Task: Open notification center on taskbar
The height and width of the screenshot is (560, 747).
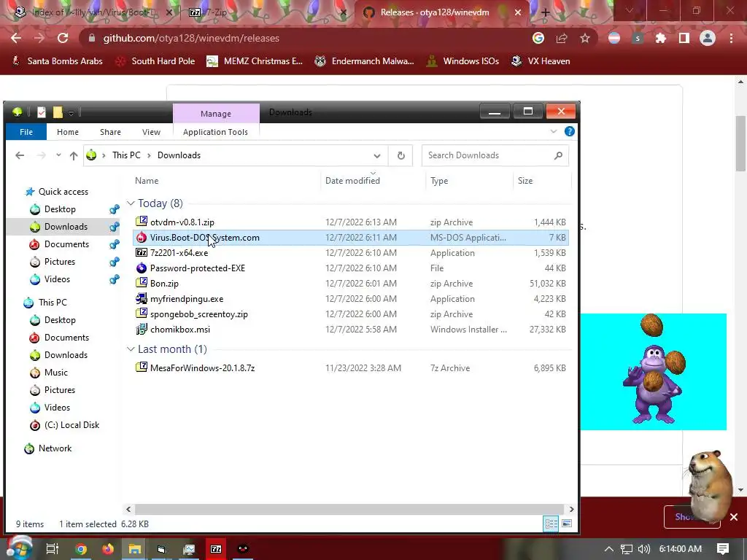Action: coord(723,549)
